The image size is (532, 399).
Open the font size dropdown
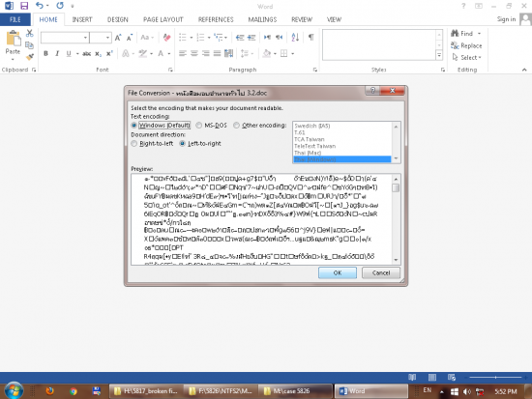click(x=107, y=38)
